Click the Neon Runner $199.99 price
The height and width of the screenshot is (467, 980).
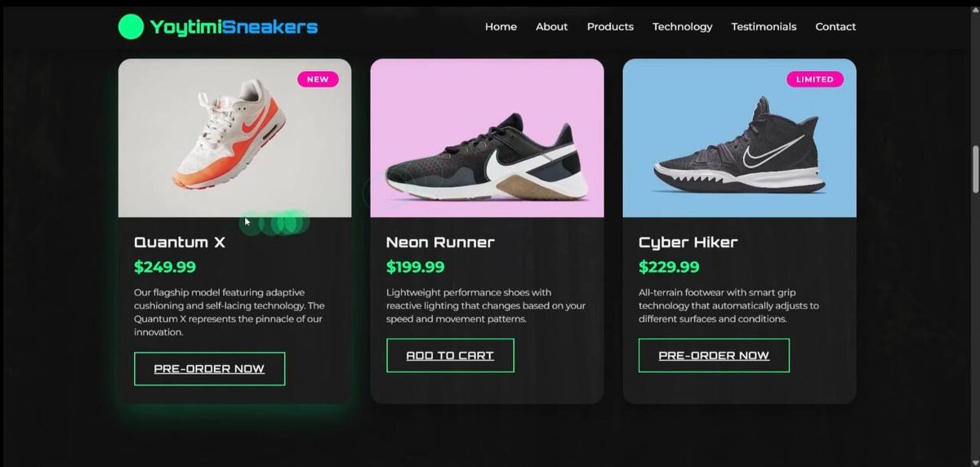coord(416,267)
